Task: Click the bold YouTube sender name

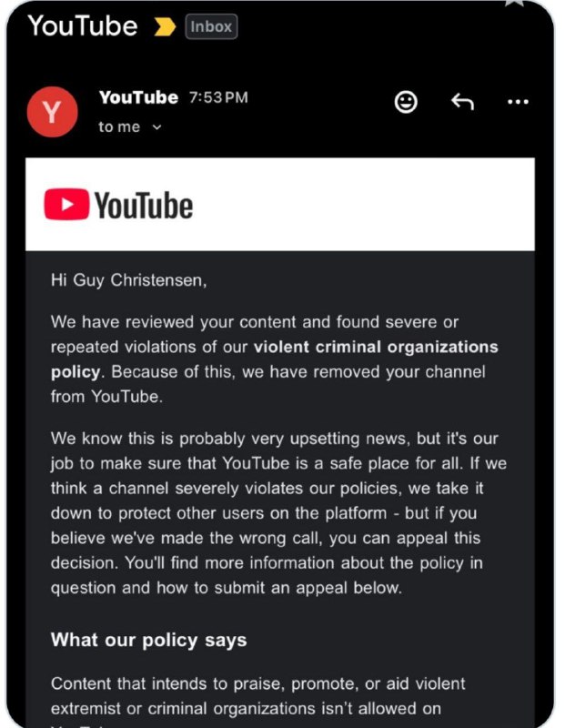Action: [138, 97]
